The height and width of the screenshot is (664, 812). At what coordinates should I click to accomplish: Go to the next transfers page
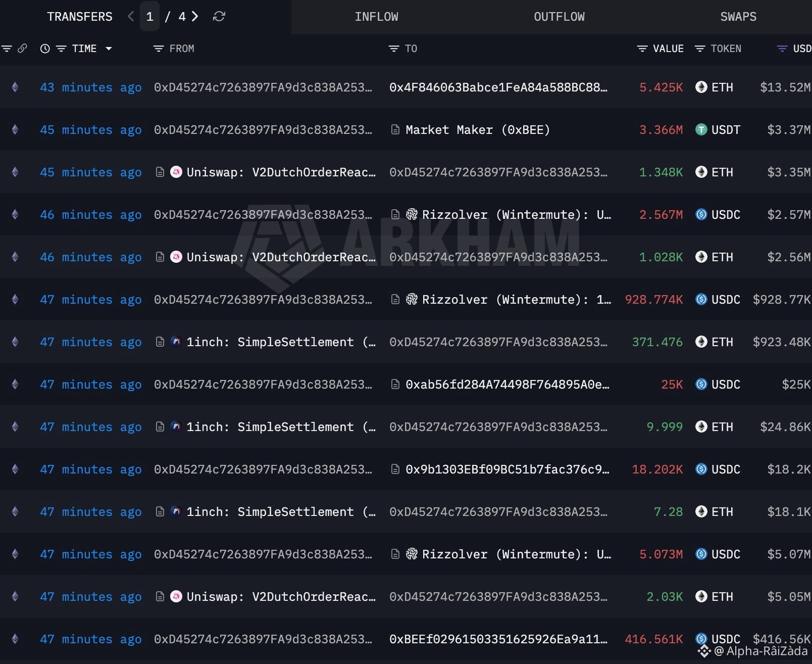pyautogui.click(x=195, y=17)
